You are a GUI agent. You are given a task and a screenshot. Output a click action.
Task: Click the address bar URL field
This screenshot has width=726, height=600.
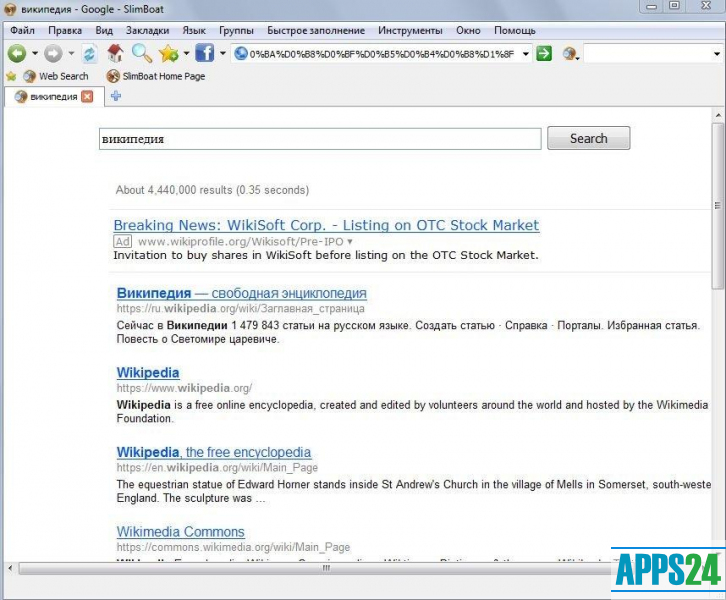[x=382, y=54]
